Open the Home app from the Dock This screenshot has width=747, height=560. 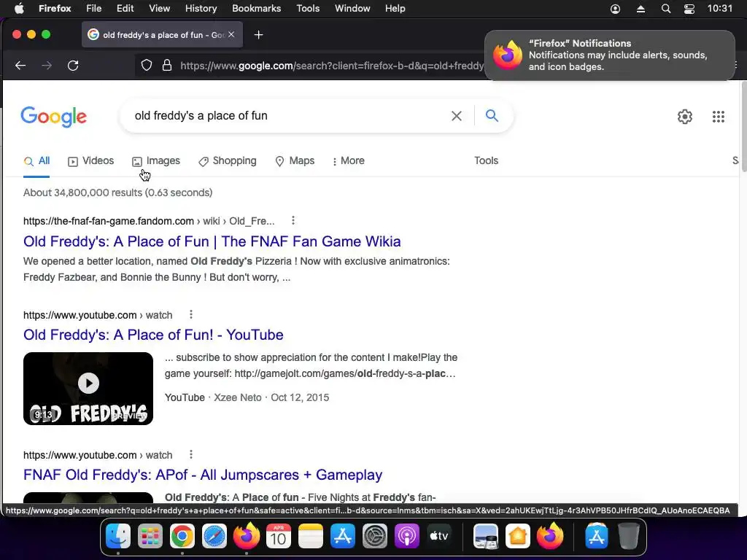point(518,536)
